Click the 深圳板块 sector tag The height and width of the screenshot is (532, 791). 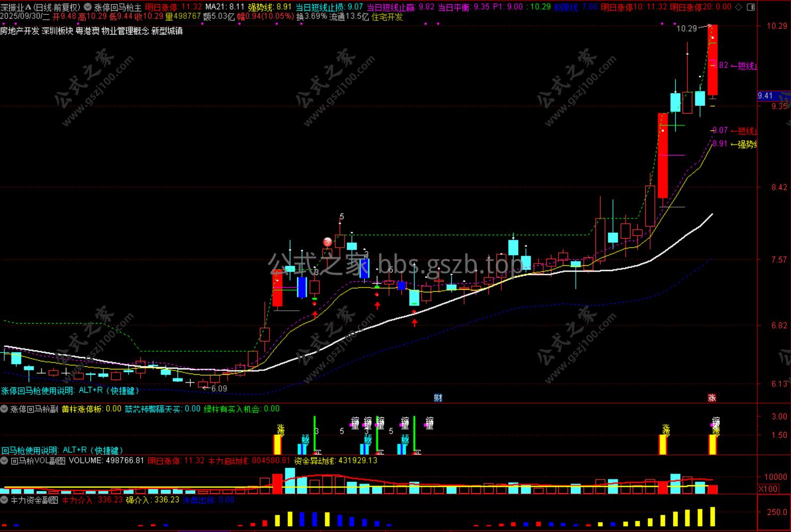[x=57, y=31]
